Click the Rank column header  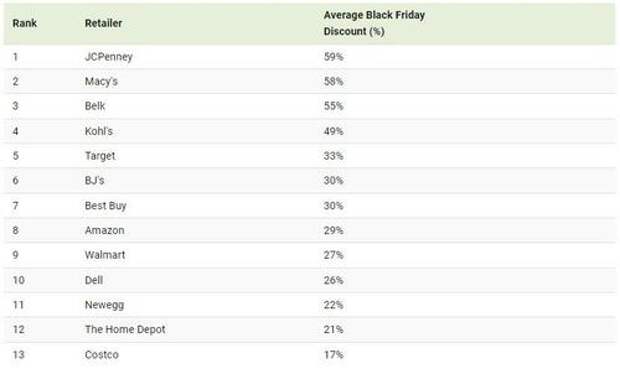25,23
